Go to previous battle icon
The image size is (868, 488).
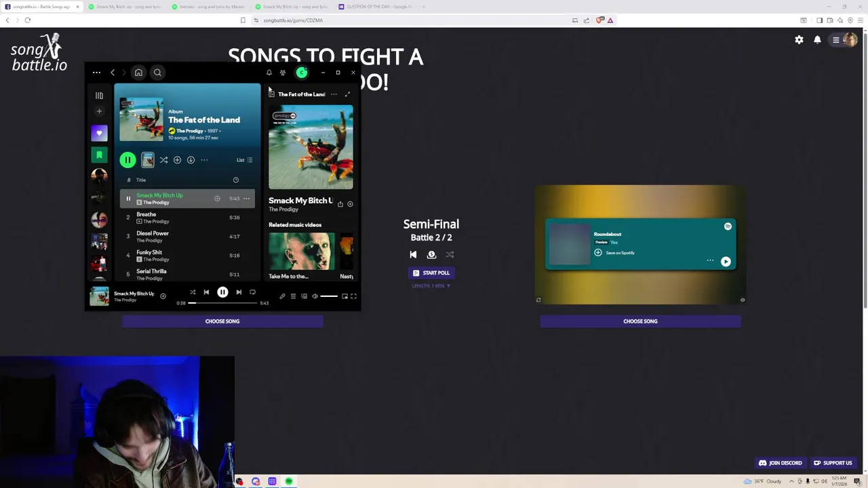click(413, 255)
